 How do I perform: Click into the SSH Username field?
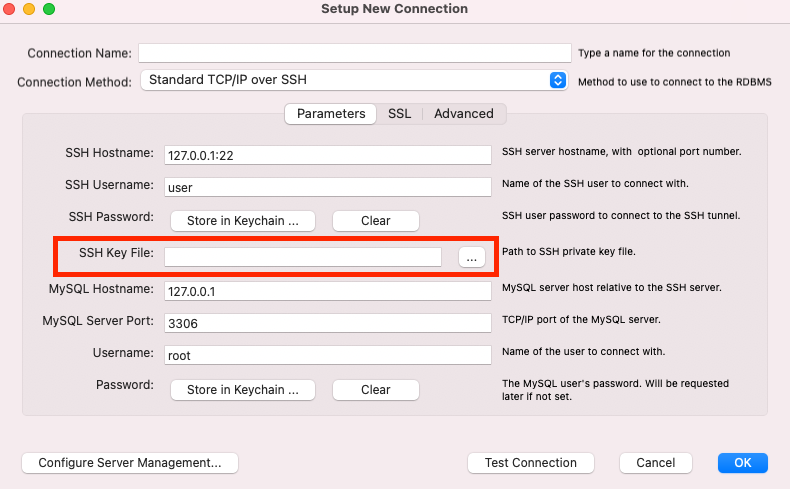[x=327, y=187]
